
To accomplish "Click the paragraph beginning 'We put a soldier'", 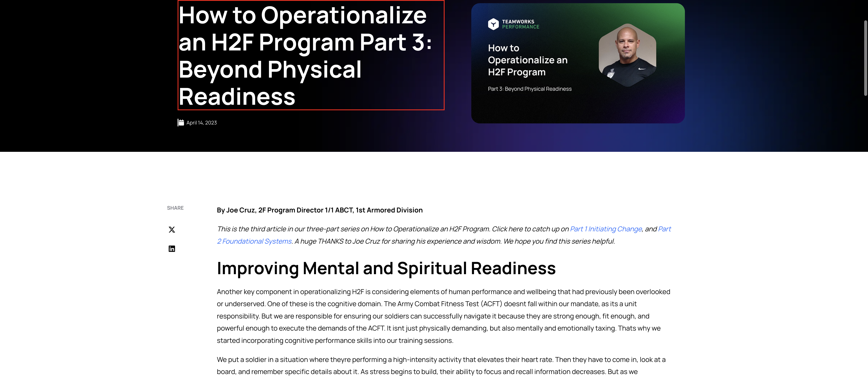I will 441,366.
